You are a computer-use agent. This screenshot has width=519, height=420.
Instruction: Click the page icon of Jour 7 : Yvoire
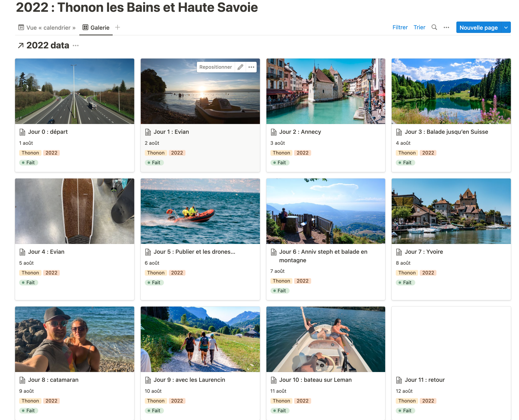click(x=399, y=252)
